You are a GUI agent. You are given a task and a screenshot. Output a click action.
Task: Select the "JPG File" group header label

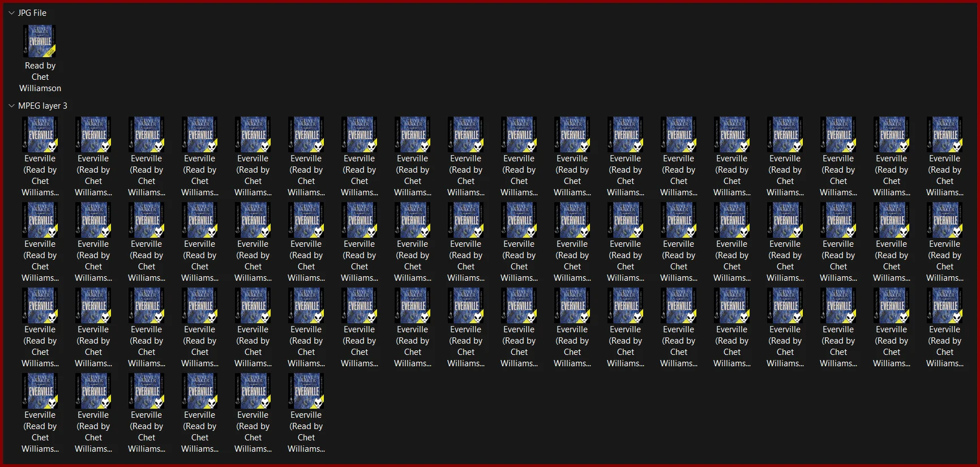click(32, 12)
